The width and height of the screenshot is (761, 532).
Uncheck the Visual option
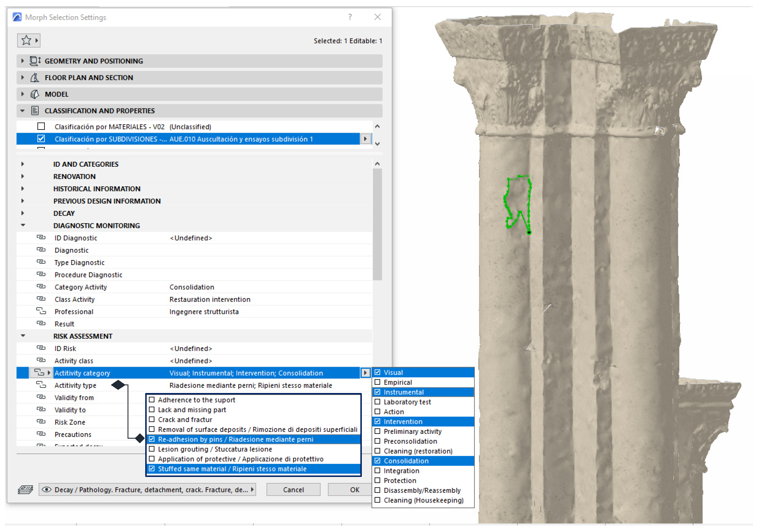(x=377, y=372)
